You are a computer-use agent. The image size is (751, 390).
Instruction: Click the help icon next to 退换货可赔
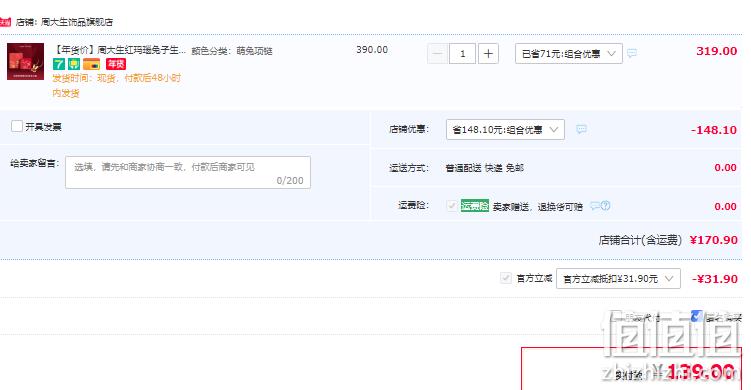(605, 206)
